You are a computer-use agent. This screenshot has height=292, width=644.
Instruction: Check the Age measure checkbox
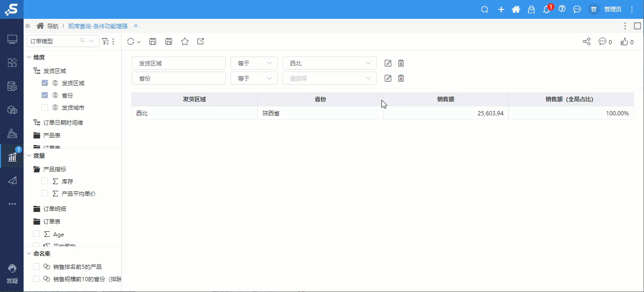click(x=36, y=234)
